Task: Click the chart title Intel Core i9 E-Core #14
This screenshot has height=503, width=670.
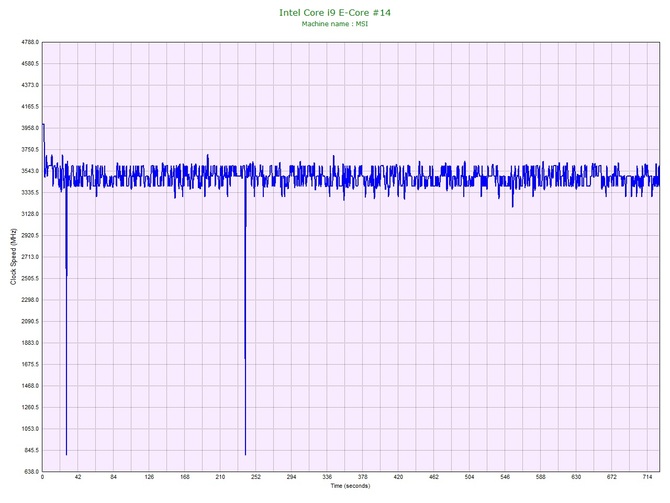Action: click(335, 13)
